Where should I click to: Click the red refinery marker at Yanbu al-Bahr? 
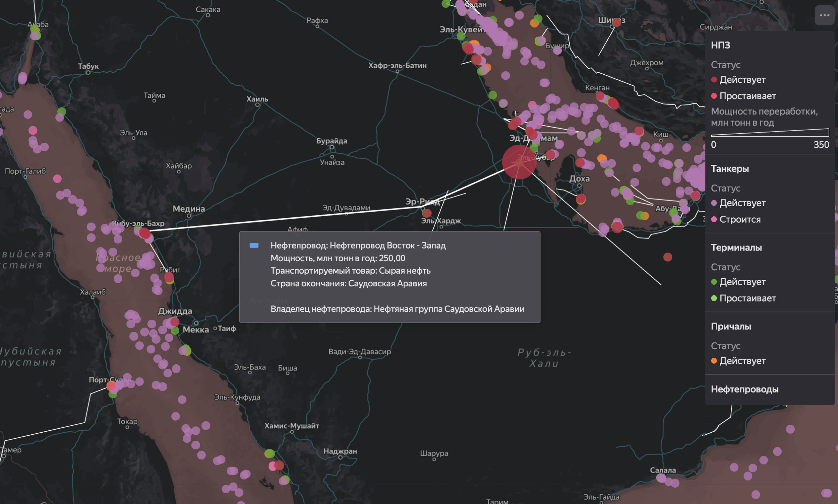pyautogui.click(x=144, y=233)
